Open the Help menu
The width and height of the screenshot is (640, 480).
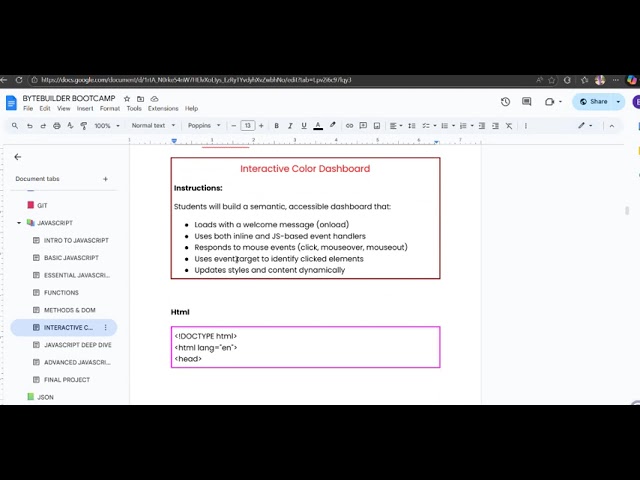[191, 109]
